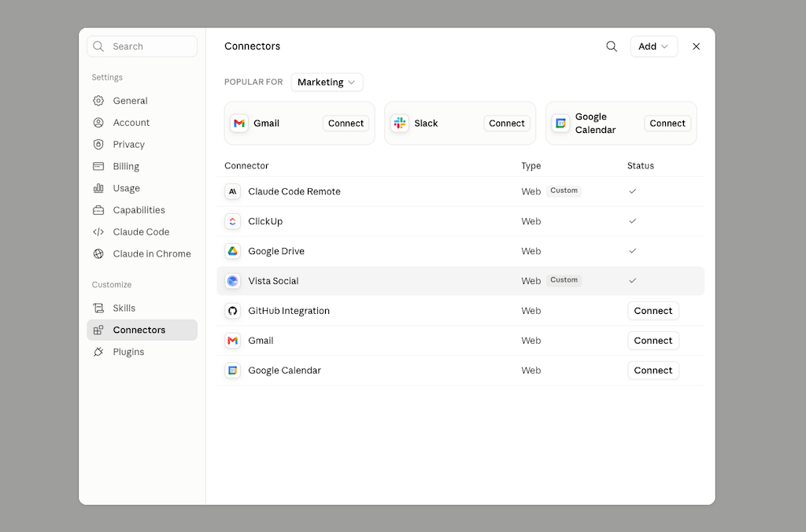The height and width of the screenshot is (532, 806).
Task: Open the Claude Code settings page
Action: (x=142, y=232)
